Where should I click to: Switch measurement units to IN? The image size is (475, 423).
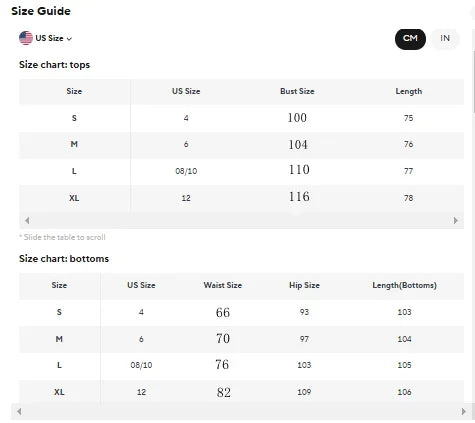445,39
